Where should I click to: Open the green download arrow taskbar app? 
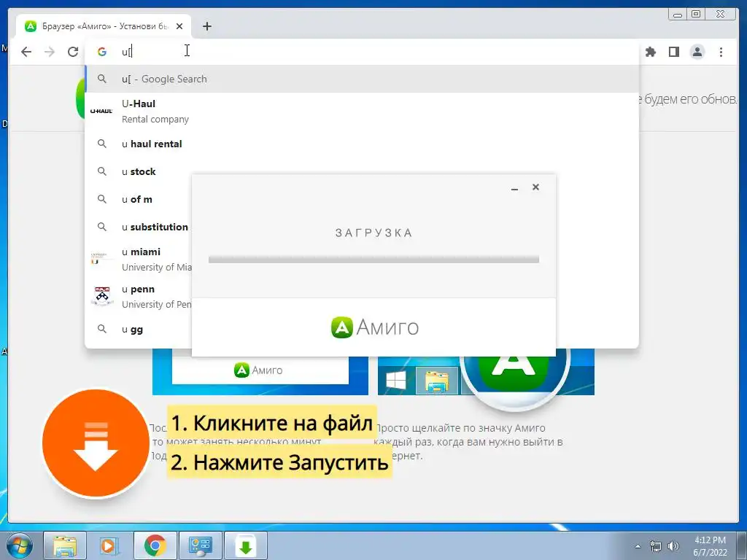pos(245,545)
